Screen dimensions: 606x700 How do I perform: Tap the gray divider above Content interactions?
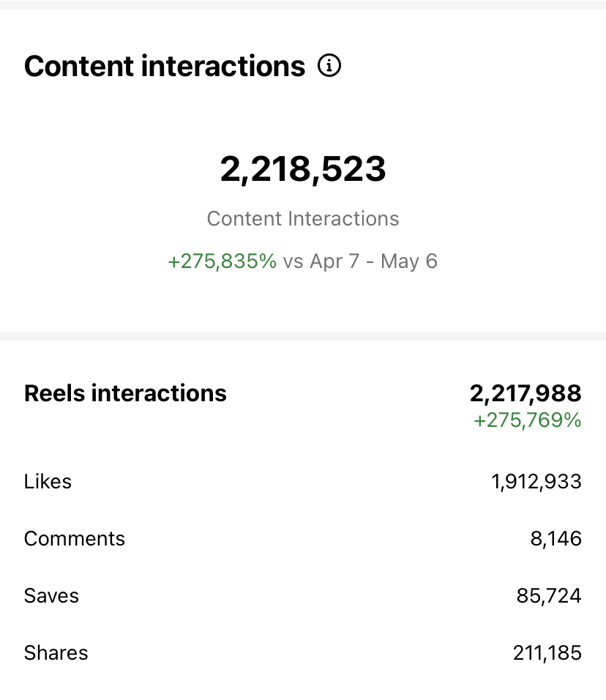tap(303, 5)
